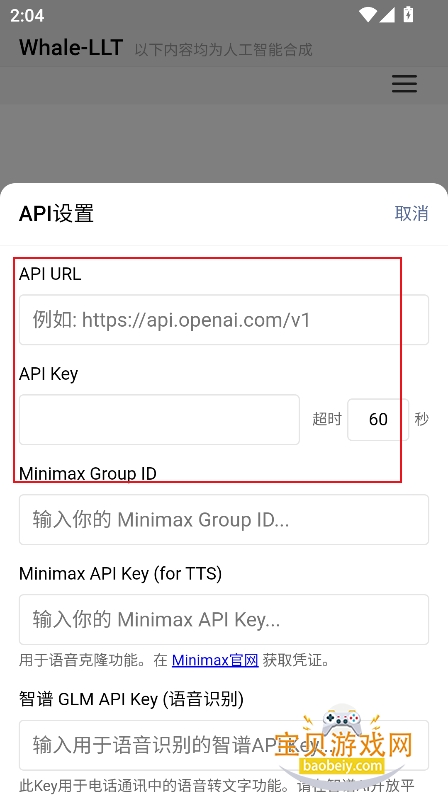Tap the Wi-Fi status icon
The image size is (448, 796).
tap(367, 15)
